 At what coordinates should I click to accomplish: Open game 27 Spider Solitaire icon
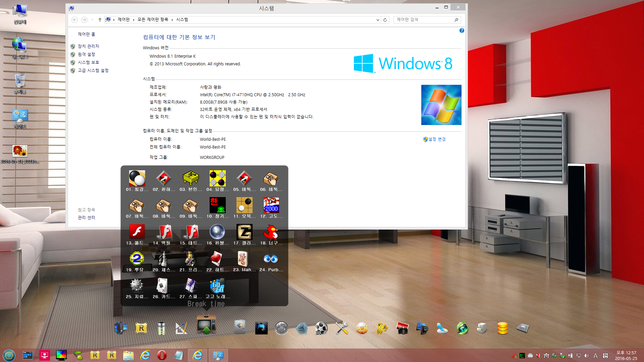pyautogui.click(x=191, y=286)
